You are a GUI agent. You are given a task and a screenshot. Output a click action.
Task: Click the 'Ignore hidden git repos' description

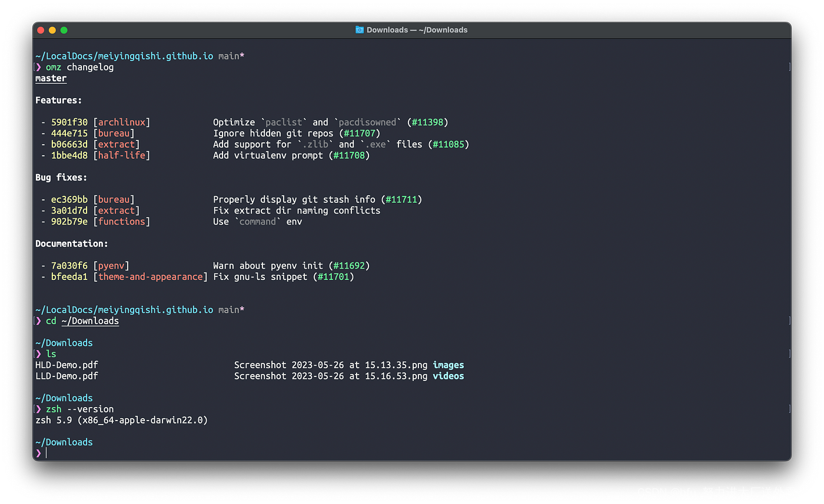273,133
